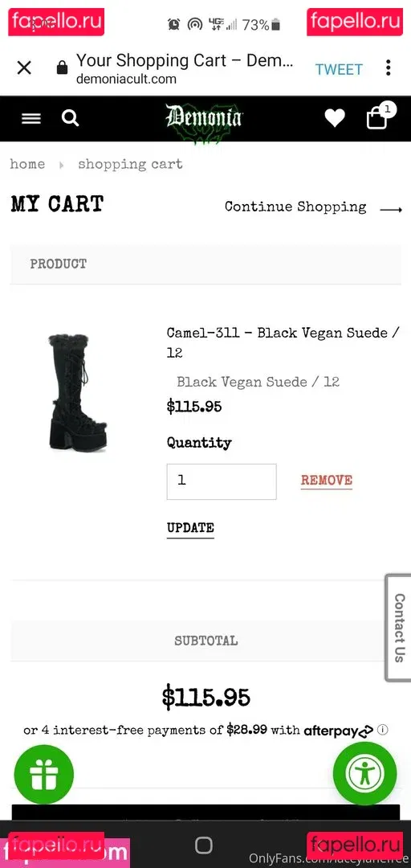Click the home breadcrumb link
The height and width of the screenshot is (868, 411).
(27, 165)
